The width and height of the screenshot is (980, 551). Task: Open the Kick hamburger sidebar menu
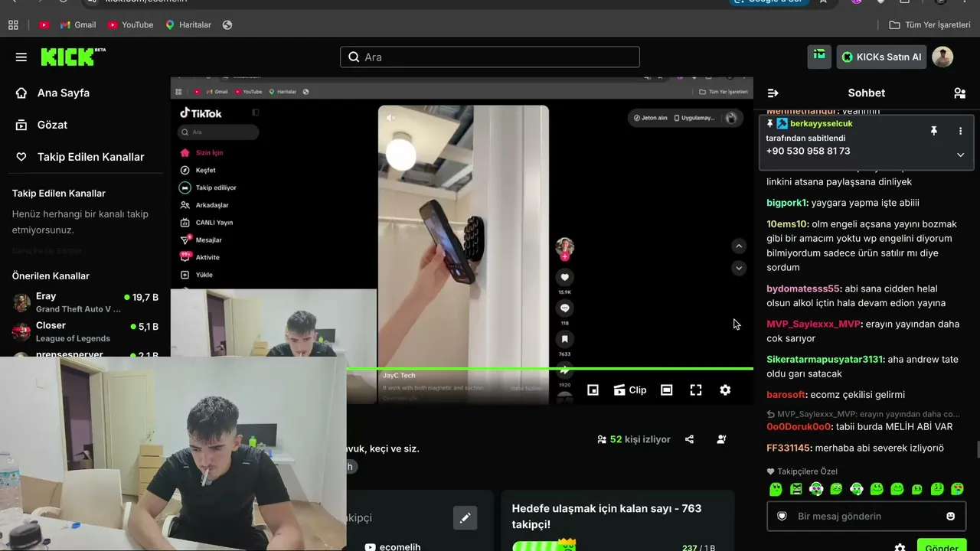[21, 57]
